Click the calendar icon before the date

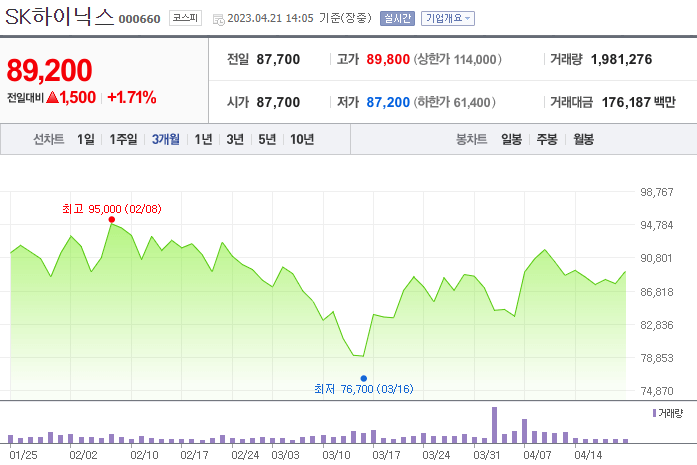point(218,19)
